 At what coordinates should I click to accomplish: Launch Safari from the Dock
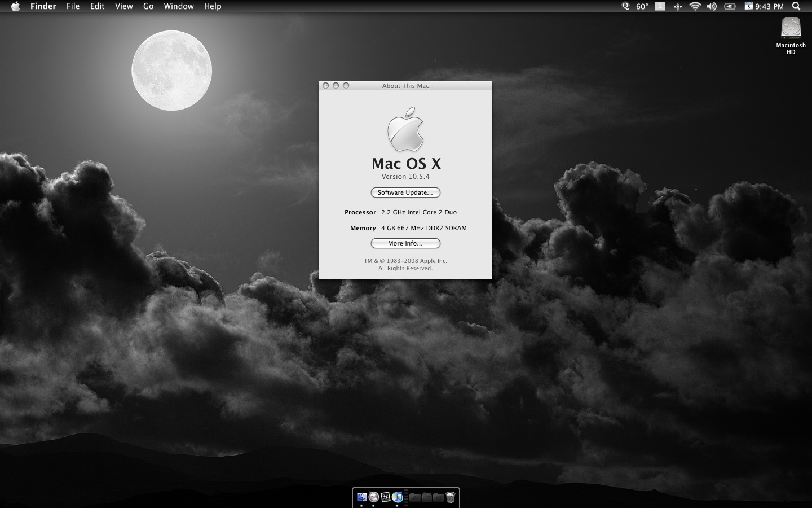373,497
